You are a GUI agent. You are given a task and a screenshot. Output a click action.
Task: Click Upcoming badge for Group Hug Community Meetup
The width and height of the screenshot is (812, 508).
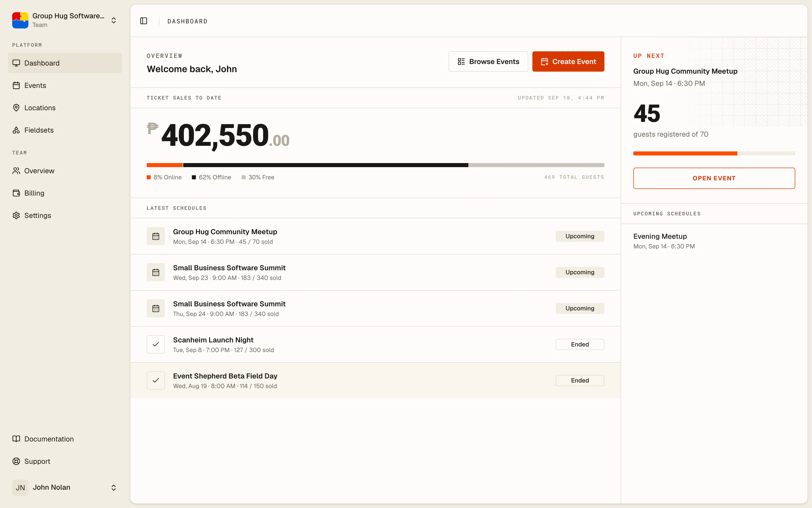[x=580, y=236]
